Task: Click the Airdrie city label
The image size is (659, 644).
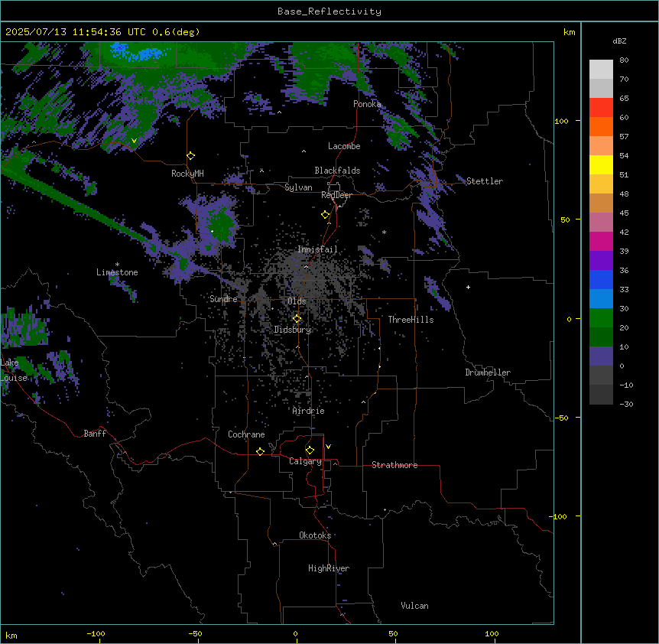Action: (x=308, y=411)
